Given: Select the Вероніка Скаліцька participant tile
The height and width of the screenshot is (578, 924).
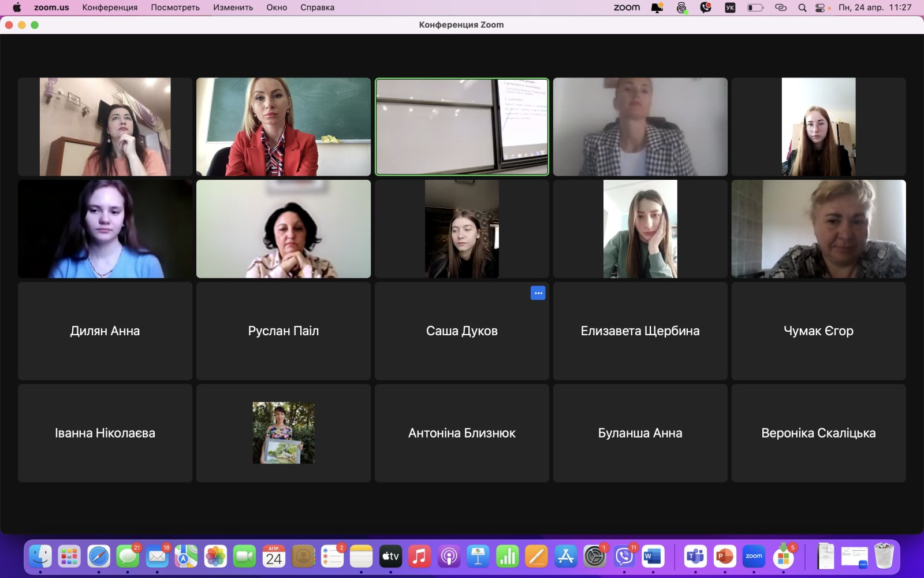Looking at the screenshot, I should 819,433.
